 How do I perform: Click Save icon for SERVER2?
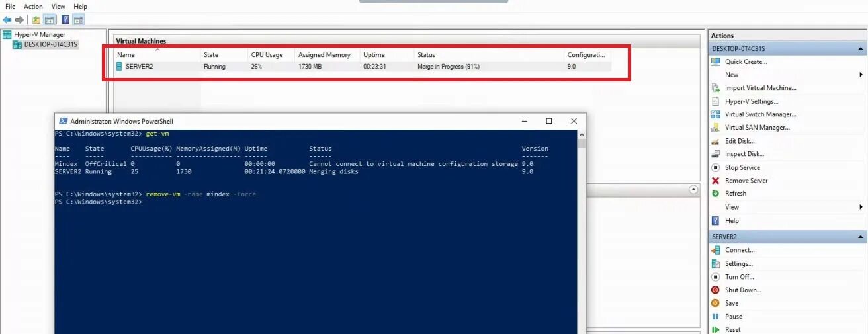[x=715, y=303]
